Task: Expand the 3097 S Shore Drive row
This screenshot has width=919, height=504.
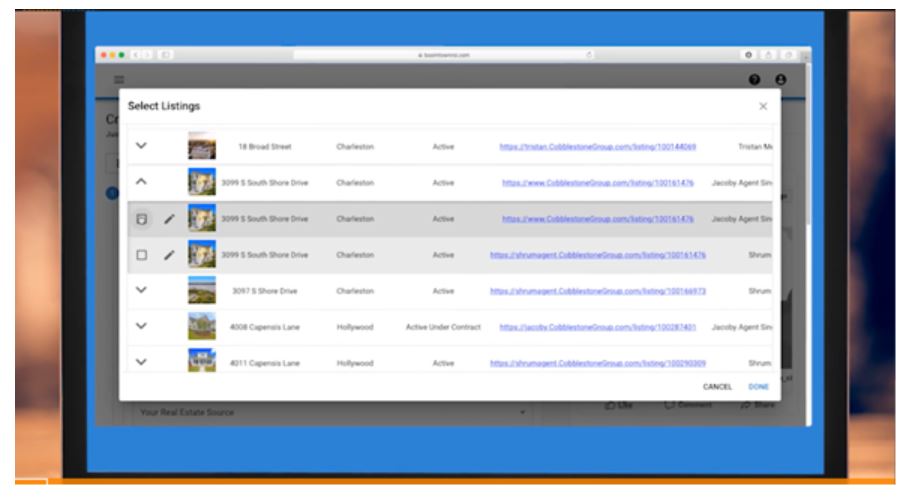Action: click(x=141, y=290)
